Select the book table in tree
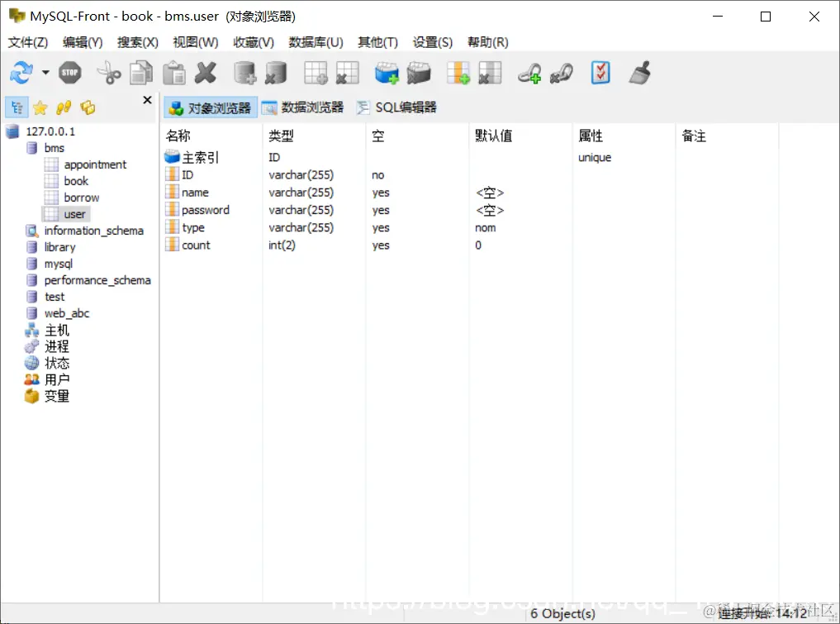Viewport: 840px width, 624px height. [76, 181]
